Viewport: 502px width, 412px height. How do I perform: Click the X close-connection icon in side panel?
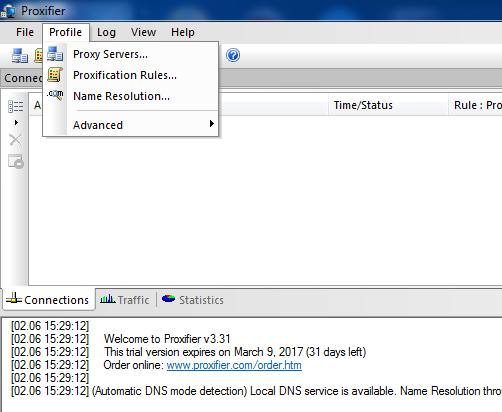coord(16,140)
